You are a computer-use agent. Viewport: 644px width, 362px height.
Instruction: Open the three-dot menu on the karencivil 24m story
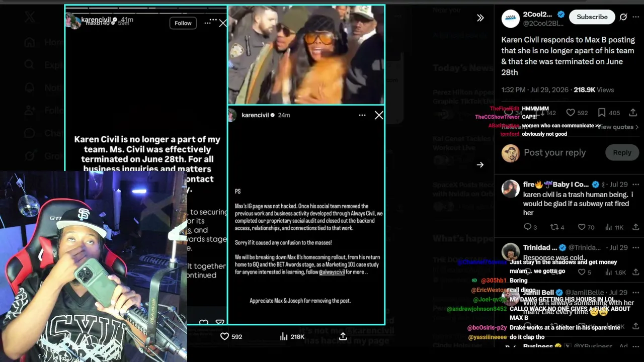(x=362, y=115)
